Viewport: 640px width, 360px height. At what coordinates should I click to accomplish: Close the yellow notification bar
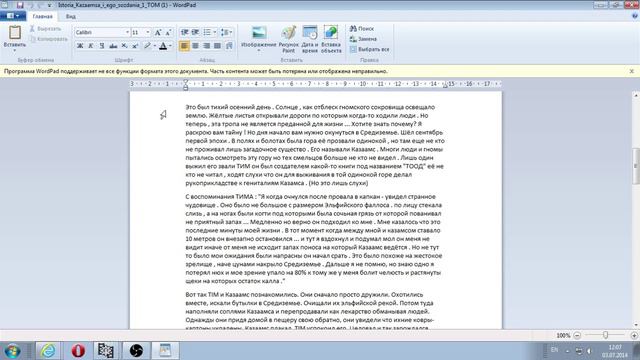point(631,71)
